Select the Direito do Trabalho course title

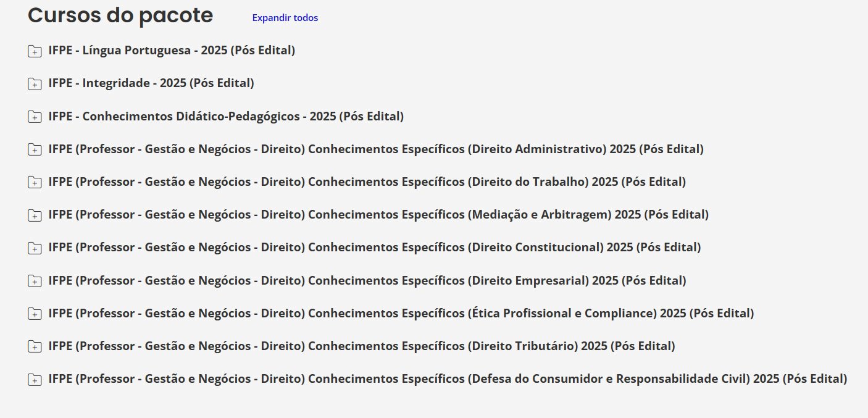pyautogui.click(x=367, y=182)
